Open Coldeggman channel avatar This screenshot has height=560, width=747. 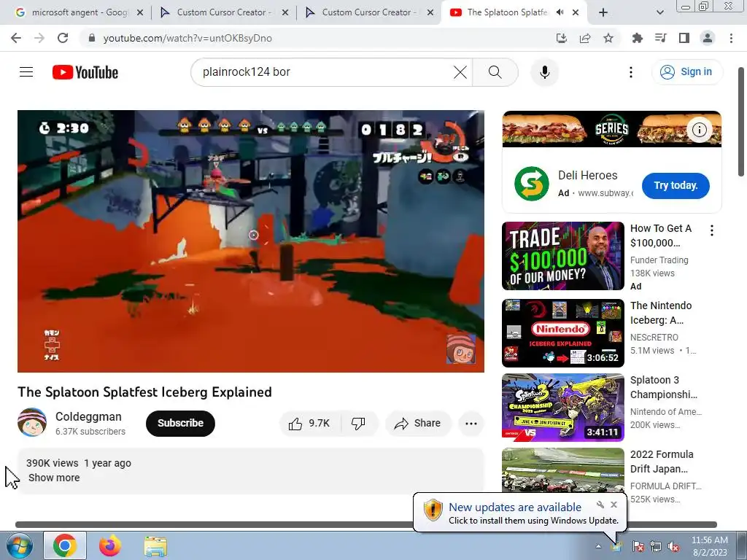[x=32, y=422]
